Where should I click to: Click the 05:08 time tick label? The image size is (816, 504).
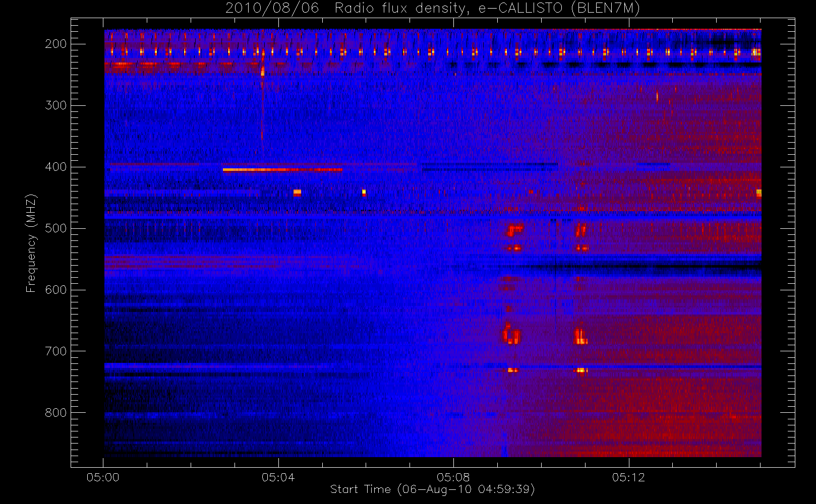tap(453, 477)
